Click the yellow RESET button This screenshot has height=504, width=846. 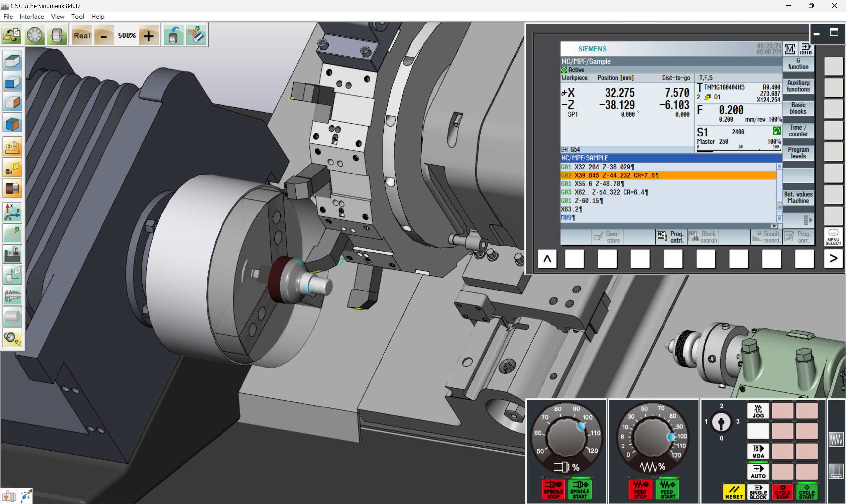coord(734,492)
